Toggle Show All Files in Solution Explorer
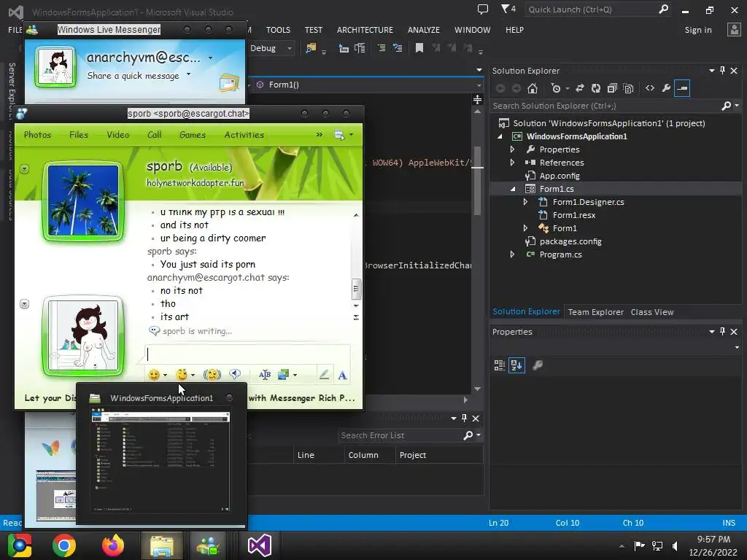 pos(628,88)
